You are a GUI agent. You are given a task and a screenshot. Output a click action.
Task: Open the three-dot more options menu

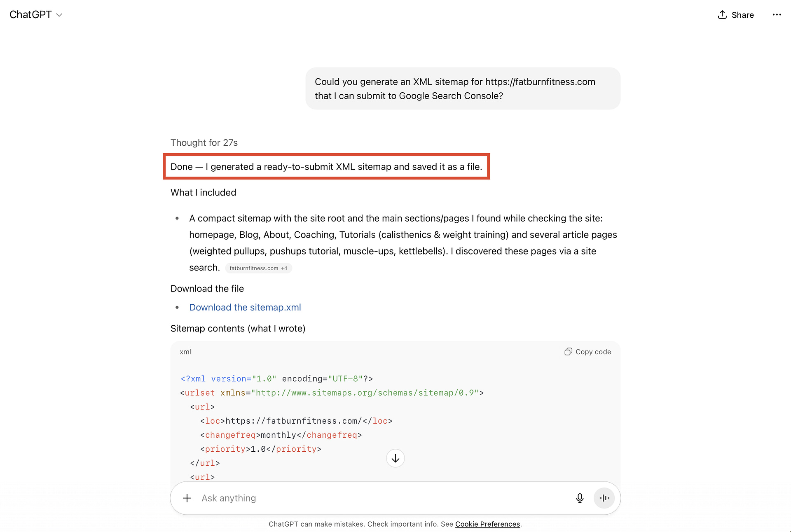pos(777,15)
